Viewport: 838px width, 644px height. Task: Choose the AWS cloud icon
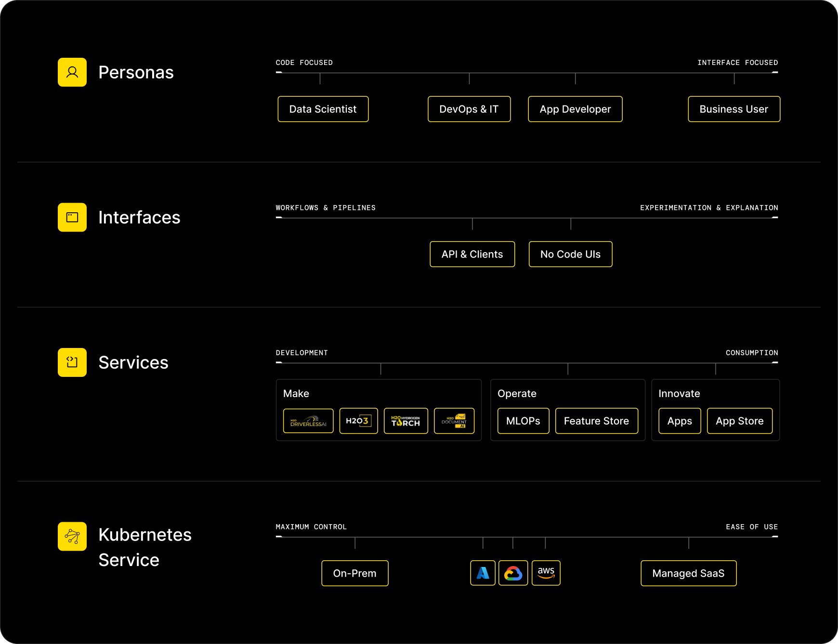tap(546, 573)
